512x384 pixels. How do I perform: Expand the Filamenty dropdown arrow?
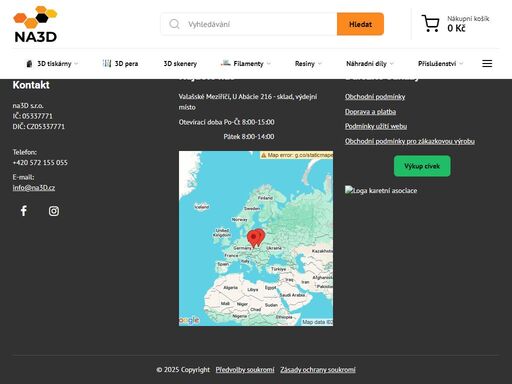point(269,64)
